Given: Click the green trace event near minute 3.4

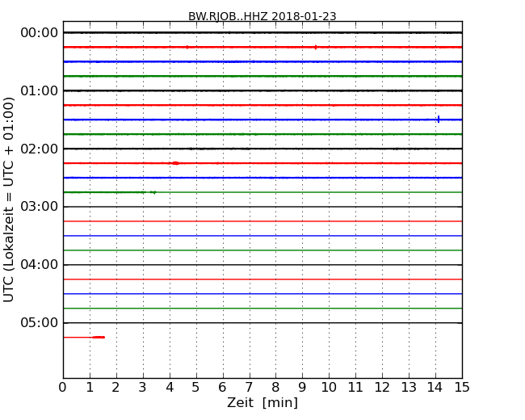Looking at the screenshot, I should pyautogui.click(x=153, y=192).
